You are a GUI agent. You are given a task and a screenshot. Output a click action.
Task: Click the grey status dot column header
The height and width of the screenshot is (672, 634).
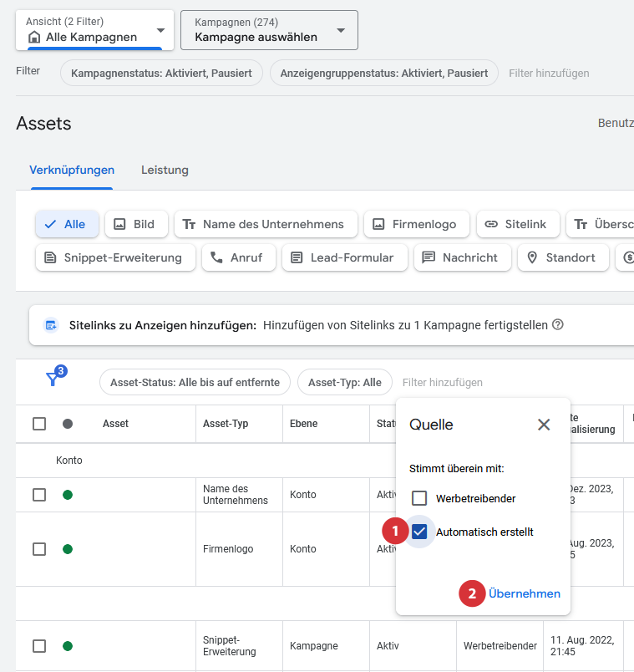[68, 424]
